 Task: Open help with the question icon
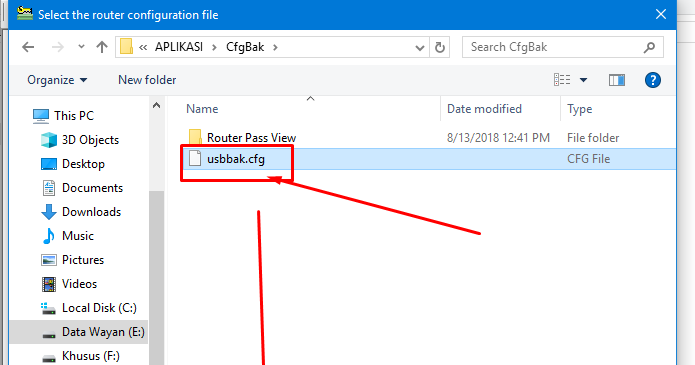click(x=652, y=80)
